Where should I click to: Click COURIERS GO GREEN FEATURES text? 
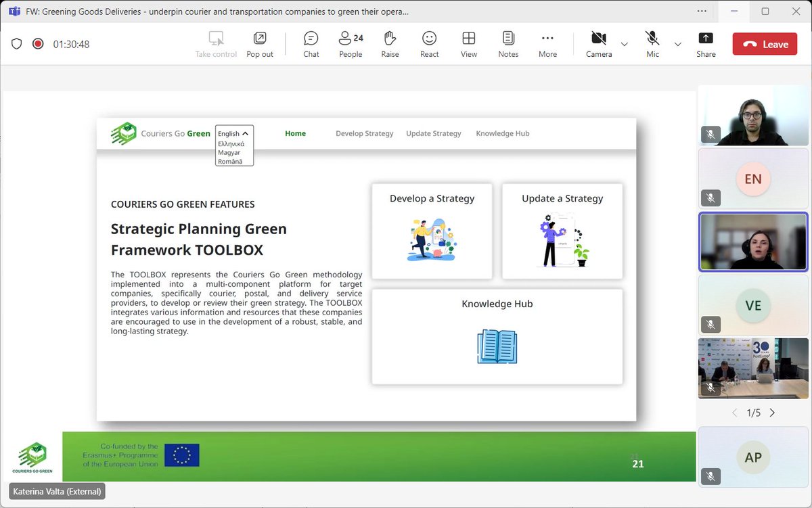pyautogui.click(x=183, y=204)
